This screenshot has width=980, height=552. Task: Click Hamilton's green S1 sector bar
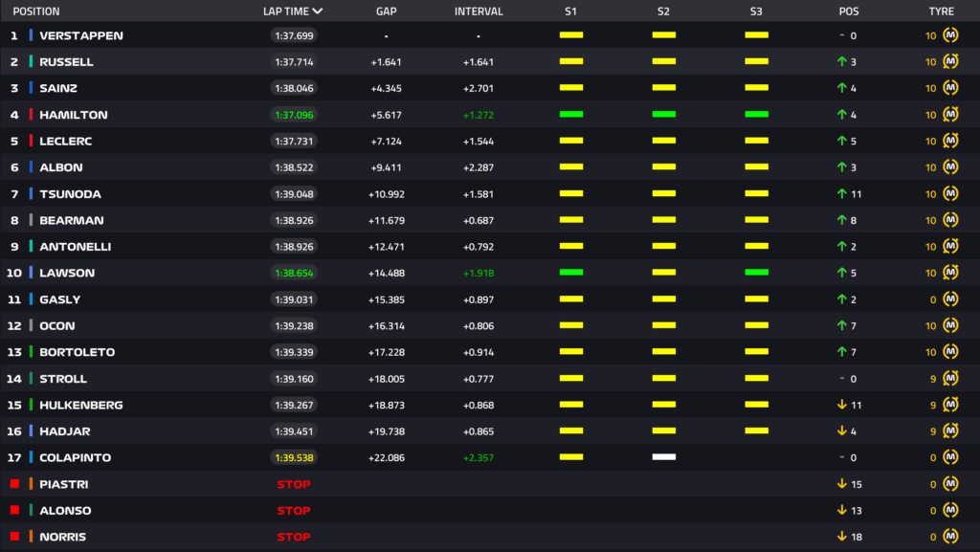tap(571, 115)
